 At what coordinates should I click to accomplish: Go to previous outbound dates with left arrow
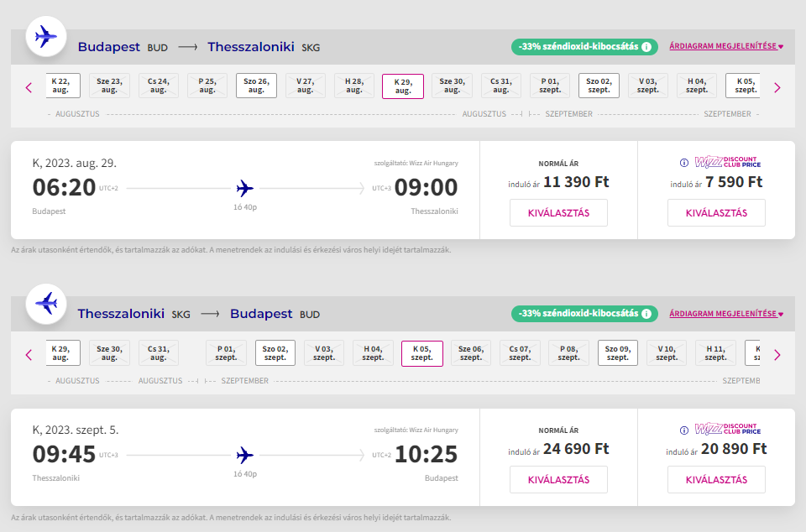29,87
